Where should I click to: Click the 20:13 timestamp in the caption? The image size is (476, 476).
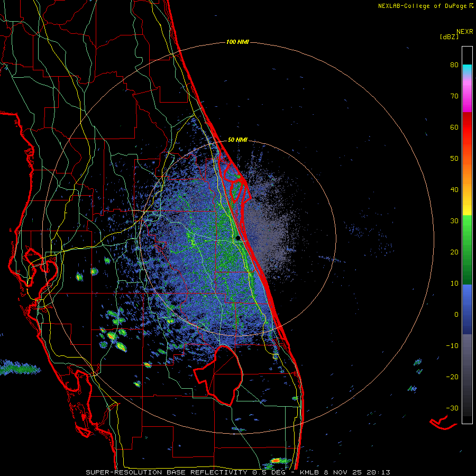378,472
